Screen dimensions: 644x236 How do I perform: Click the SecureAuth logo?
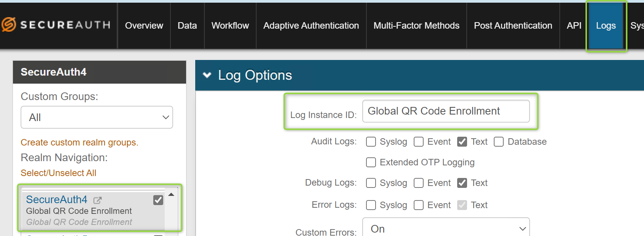(56, 25)
